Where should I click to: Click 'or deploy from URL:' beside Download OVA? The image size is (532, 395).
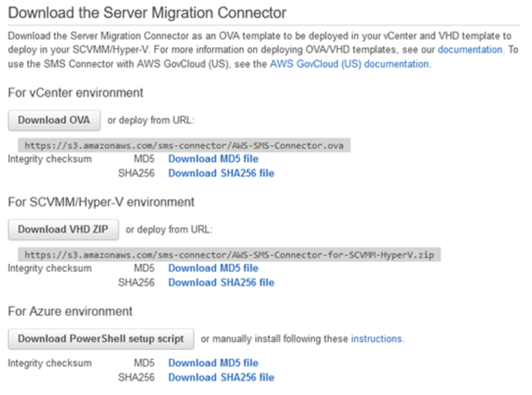pyautogui.click(x=151, y=120)
